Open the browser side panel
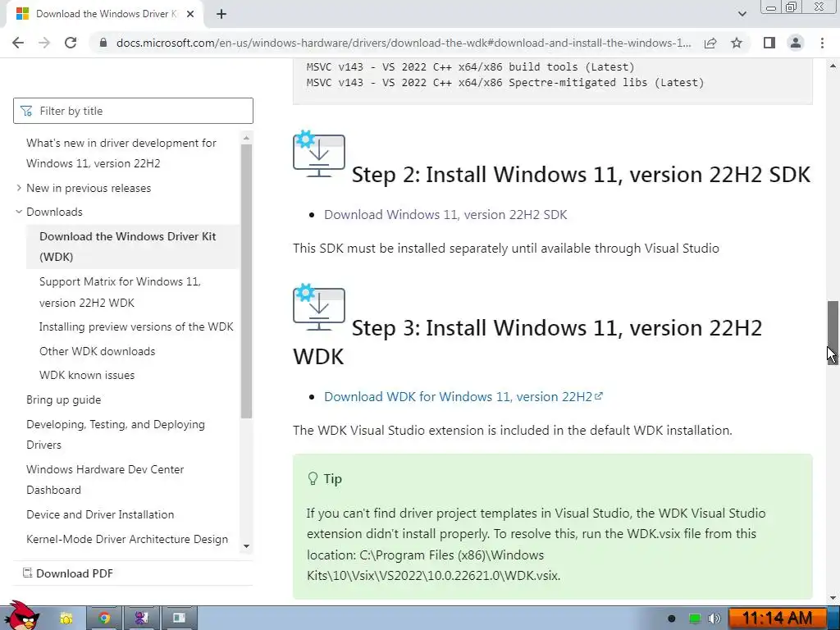840x630 pixels. (769, 43)
